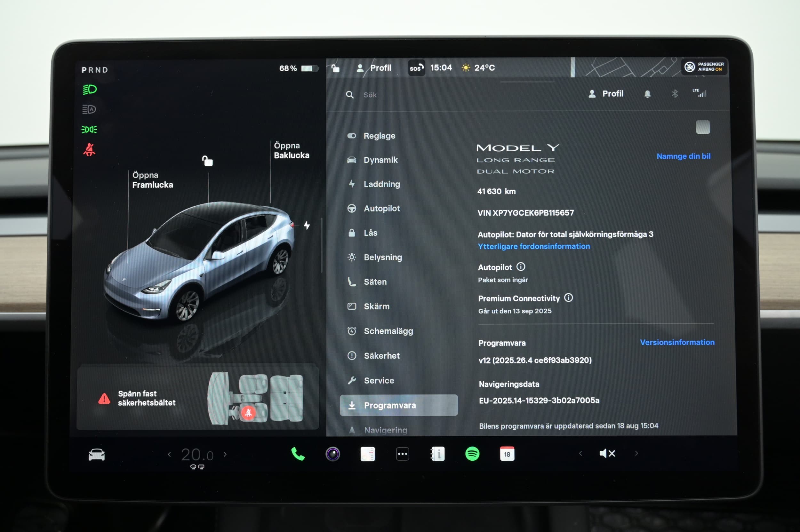Open the all apps three-dots launcher
This screenshot has width=800, height=532.
403,454
